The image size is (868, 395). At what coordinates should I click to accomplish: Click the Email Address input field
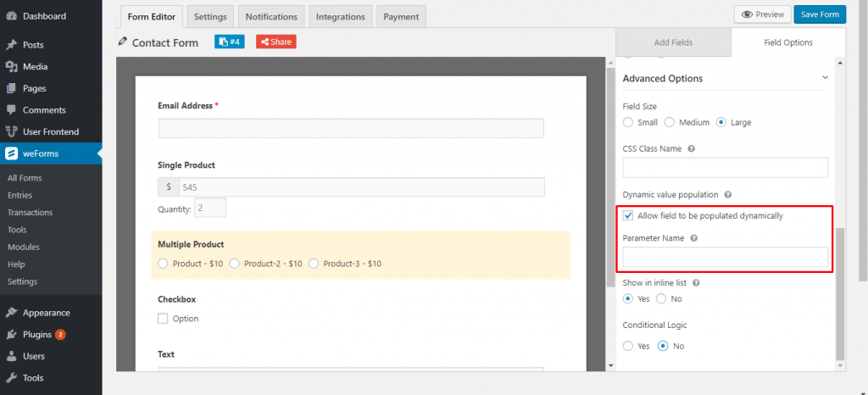(351, 128)
